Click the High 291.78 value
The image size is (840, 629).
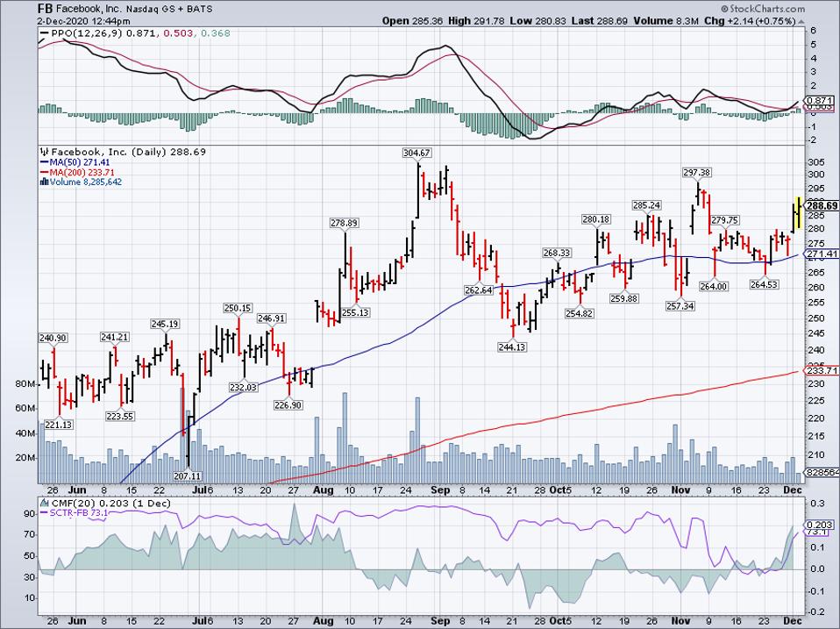(476, 21)
